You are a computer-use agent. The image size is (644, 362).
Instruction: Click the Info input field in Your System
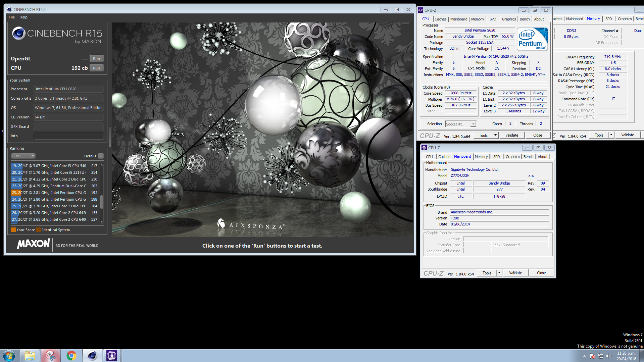tap(68, 136)
